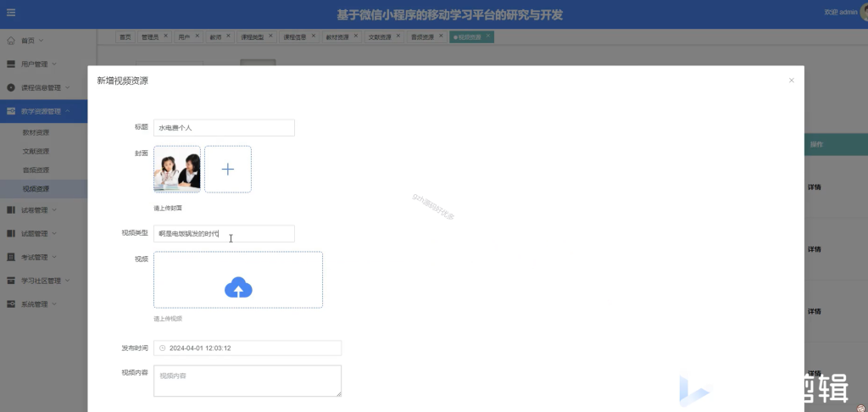Screen dimensions: 868x412
Task: Close the 管理员 tab with its X
Action: coord(165,36)
